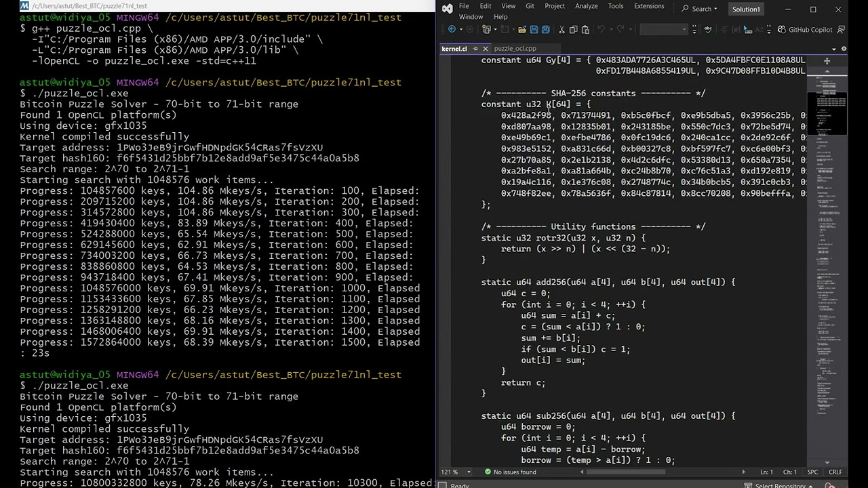The width and height of the screenshot is (868, 488).
Task: Open the editor tab list dropdown arrow
Action: pyautogui.click(x=833, y=49)
